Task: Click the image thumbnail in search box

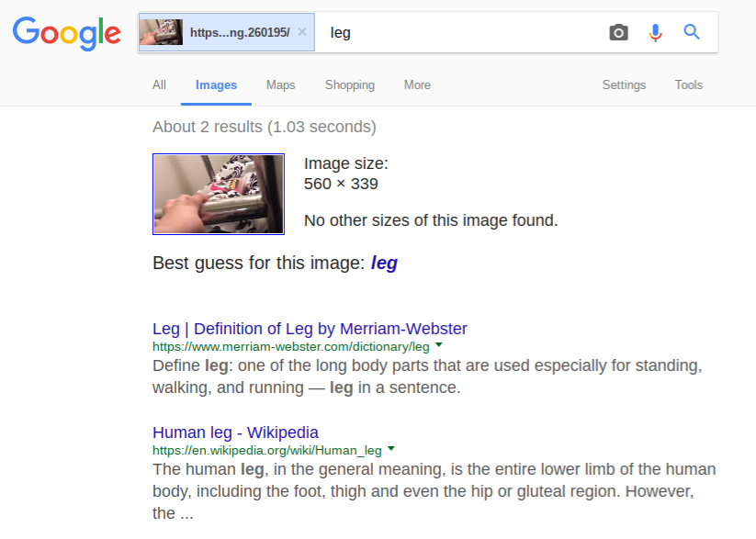Action: pyautogui.click(x=161, y=32)
